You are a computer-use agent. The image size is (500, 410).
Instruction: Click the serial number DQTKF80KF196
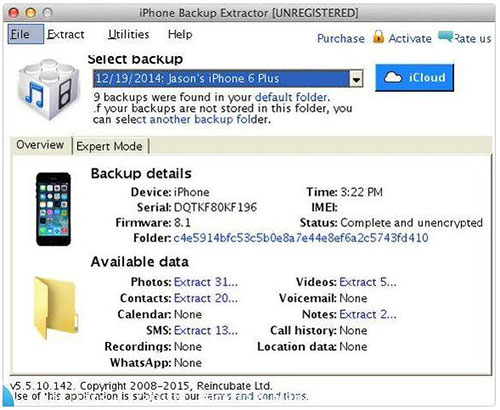point(215,207)
